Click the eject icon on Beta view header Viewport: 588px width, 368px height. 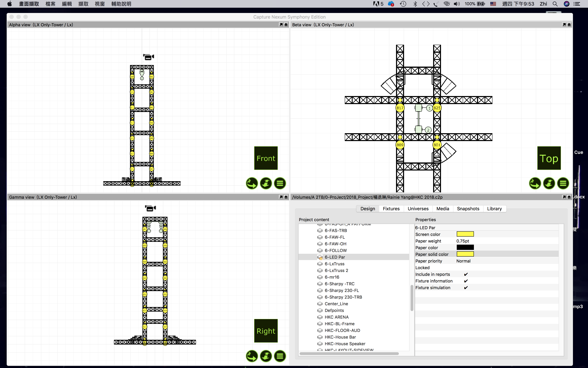tap(569, 25)
